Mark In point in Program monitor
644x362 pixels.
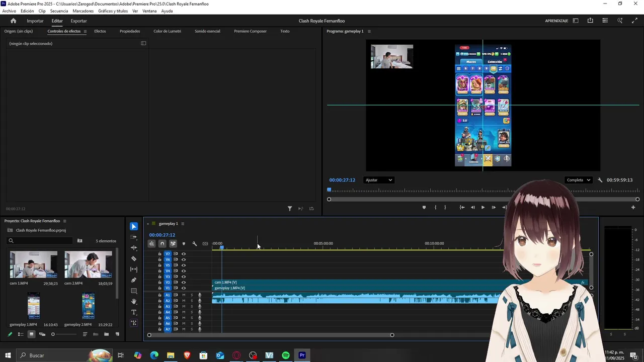(435, 207)
